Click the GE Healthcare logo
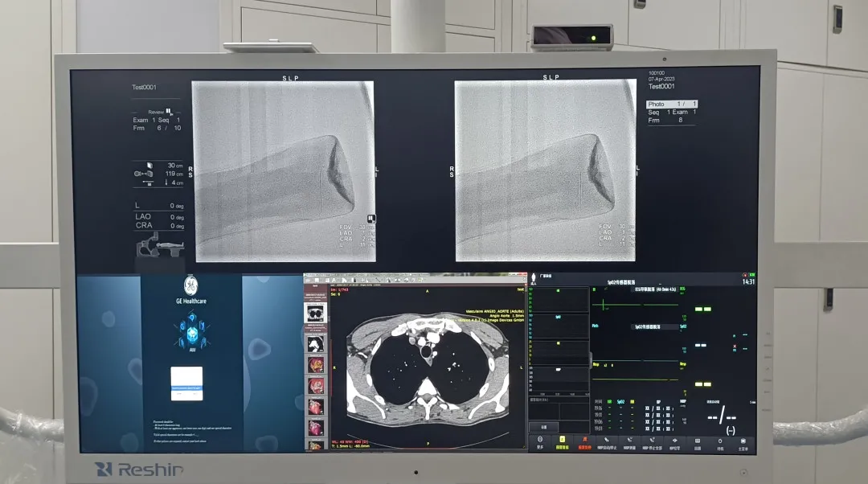 pyautogui.click(x=190, y=286)
